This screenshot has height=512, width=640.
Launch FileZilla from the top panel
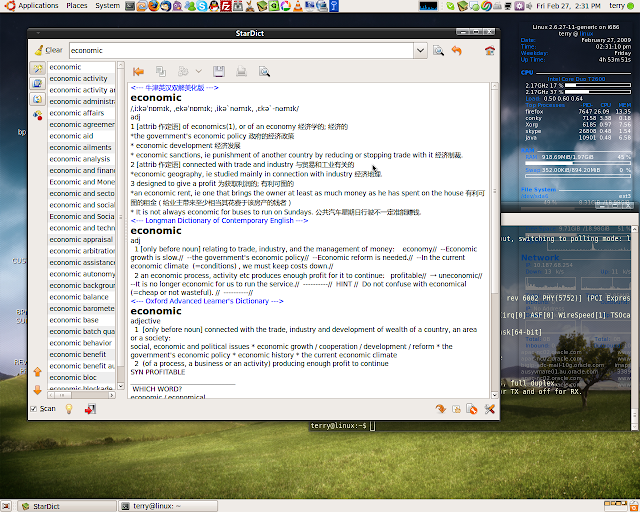(226, 6)
